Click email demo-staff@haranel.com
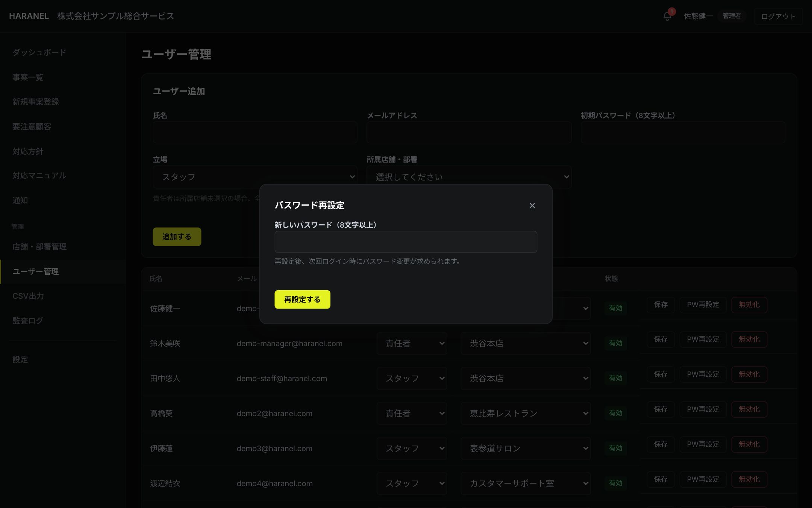Image resolution: width=812 pixels, height=508 pixels. [x=282, y=378]
